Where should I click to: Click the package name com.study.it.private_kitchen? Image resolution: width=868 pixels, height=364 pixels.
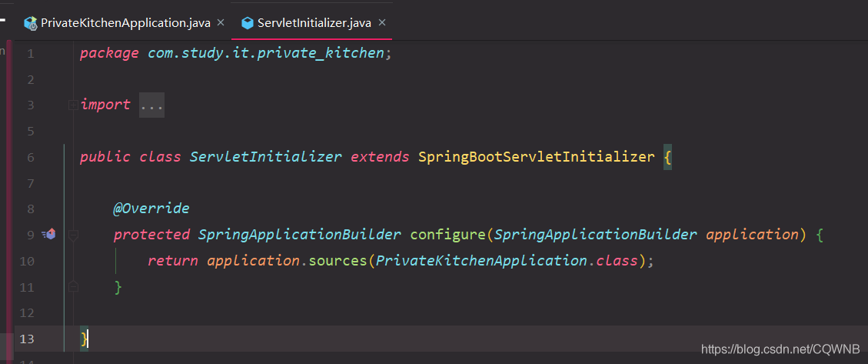point(266,53)
